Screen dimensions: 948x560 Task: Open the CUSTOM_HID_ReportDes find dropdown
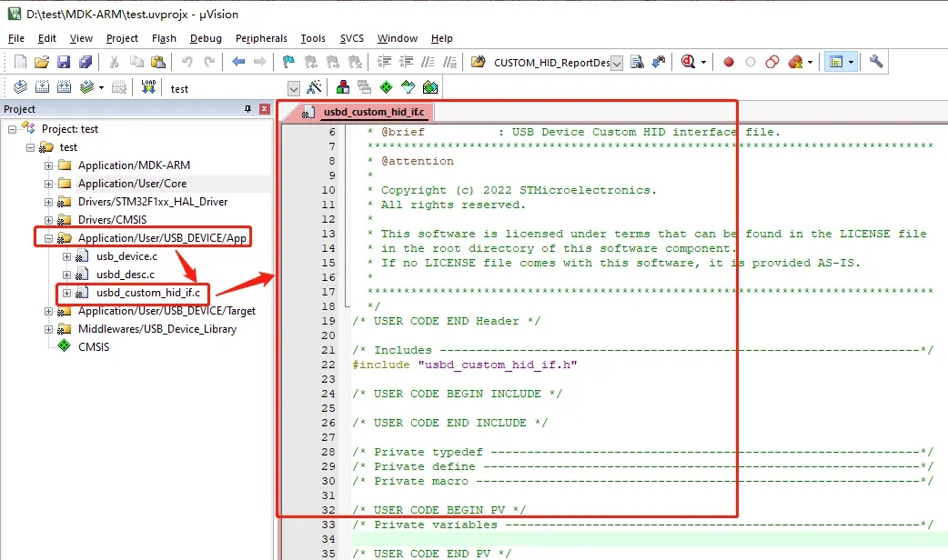pos(617,63)
